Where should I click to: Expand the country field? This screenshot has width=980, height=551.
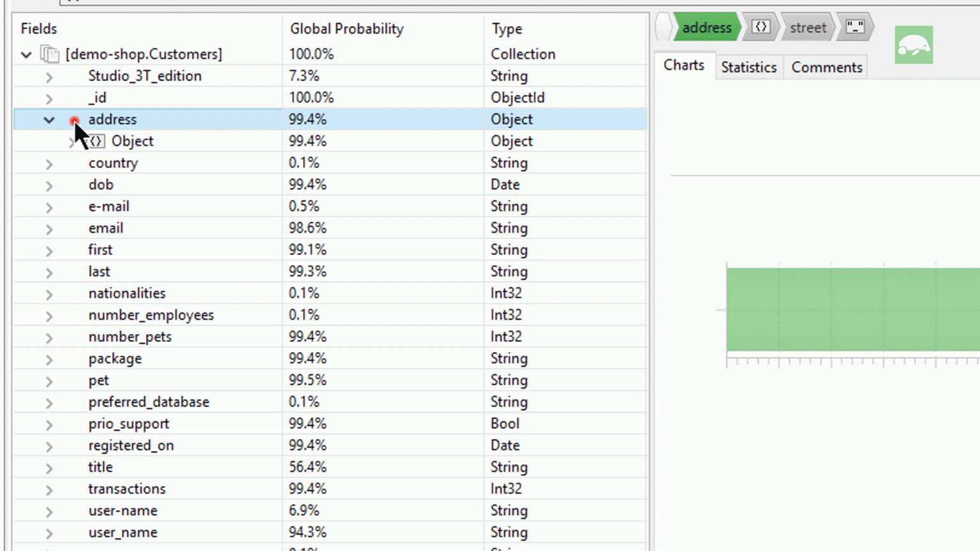(x=49, y=164)
